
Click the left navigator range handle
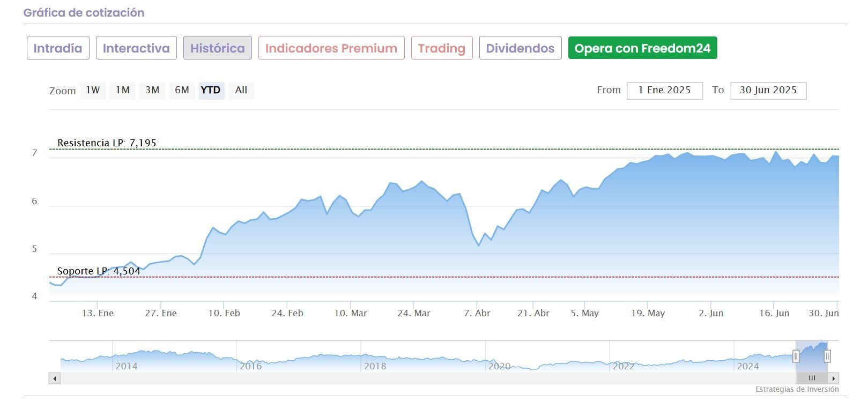(796, 356)
